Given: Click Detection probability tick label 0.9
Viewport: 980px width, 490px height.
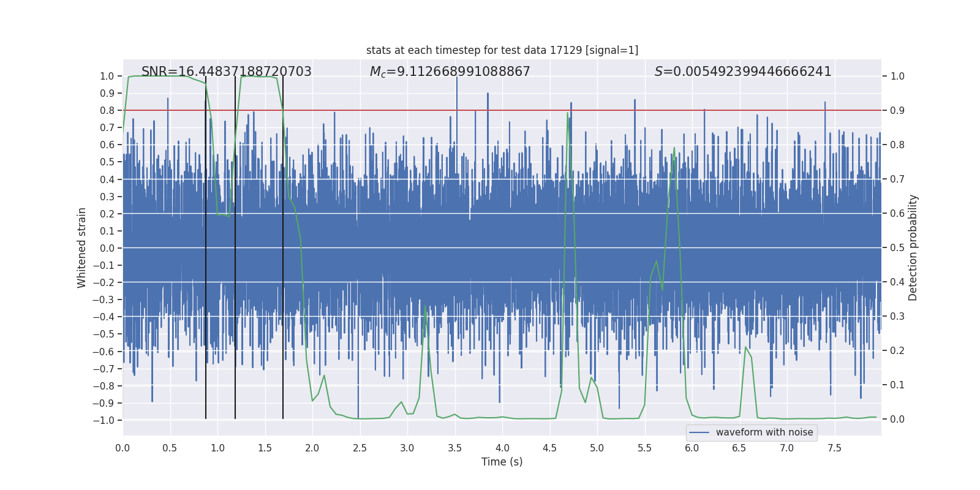Looking at the screenshot, I should coord(897,111).
